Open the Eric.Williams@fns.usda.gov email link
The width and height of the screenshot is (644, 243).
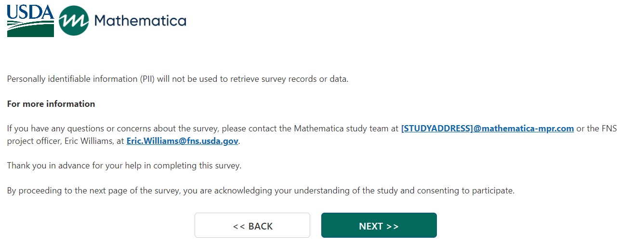tap(183, 141)
